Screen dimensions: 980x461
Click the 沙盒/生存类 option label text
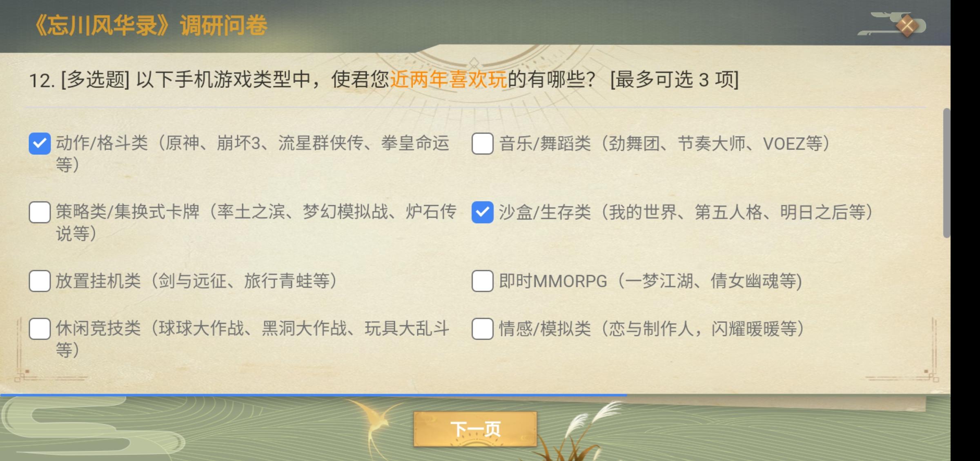pyautogui.click(x=685, y=212)
